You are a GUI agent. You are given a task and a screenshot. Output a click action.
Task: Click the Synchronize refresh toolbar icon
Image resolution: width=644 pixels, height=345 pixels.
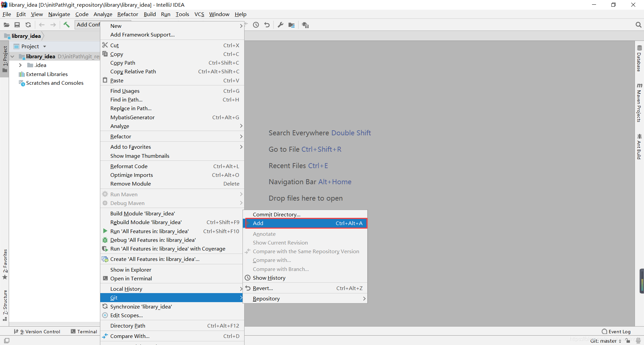coord(28,25)
